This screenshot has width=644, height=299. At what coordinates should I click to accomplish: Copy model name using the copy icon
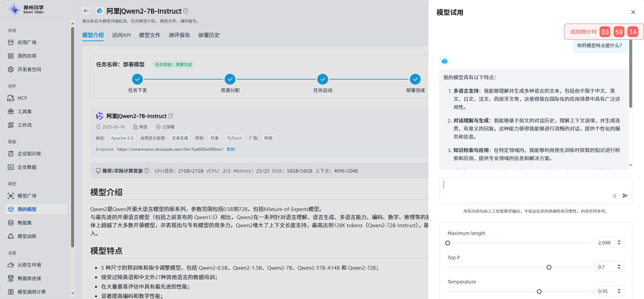(170, 116)
